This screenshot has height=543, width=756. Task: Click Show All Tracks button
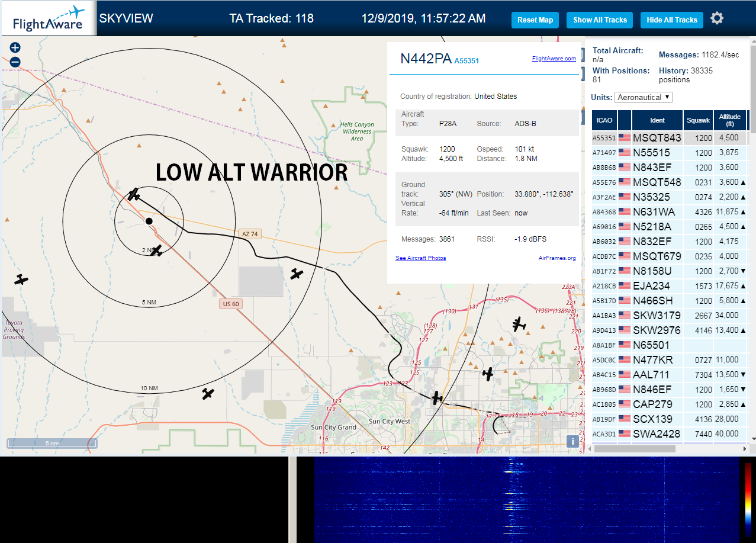tap(600, 20)
